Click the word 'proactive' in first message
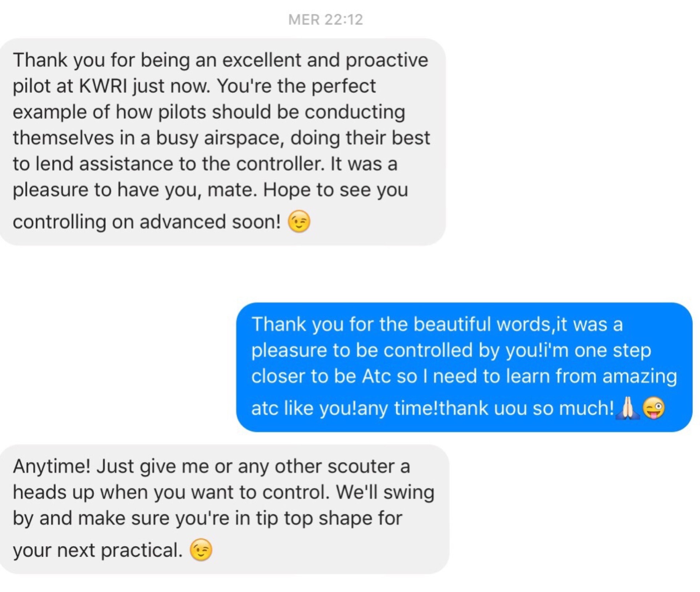The height and width of the screenshot is (592, 700). [387, 61]
